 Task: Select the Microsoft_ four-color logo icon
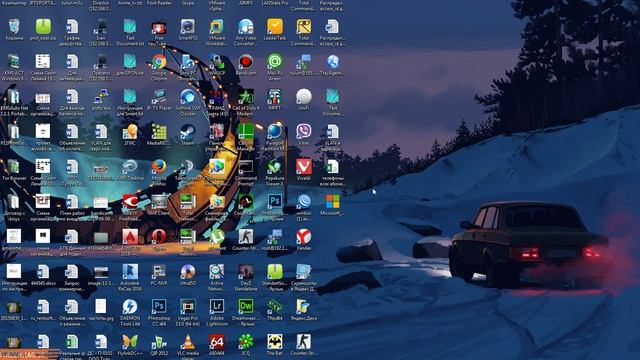[333, 202]
